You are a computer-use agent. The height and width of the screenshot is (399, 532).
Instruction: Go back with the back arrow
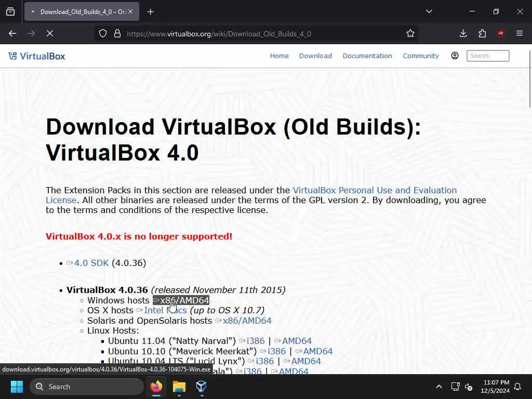pyautogui.click(x=12, y=33)
